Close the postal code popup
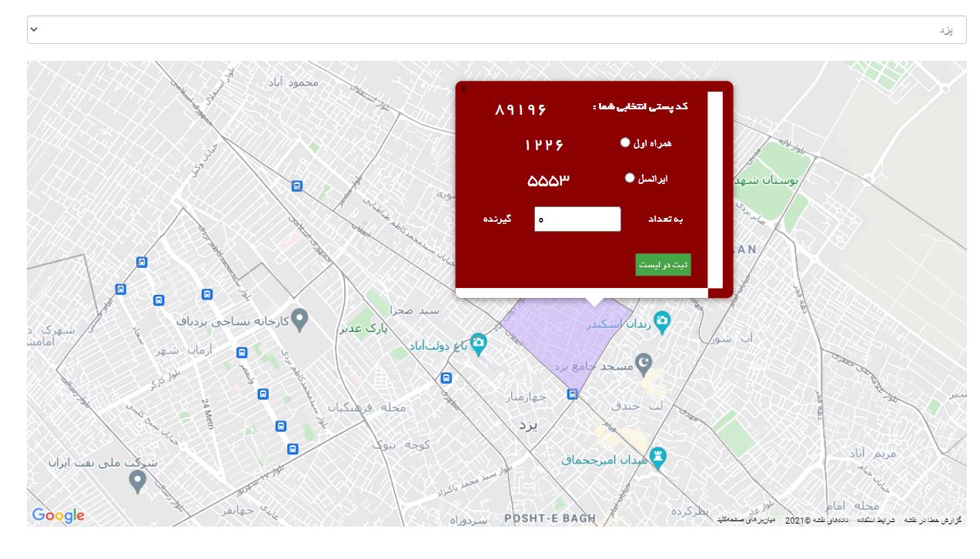The image size is (980, 559). click(x=463, y=89)
